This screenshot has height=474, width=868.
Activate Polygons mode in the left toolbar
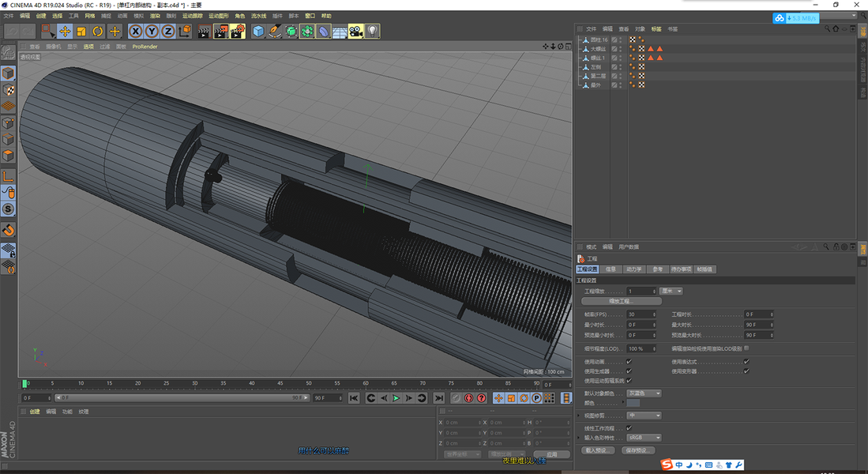9,156
